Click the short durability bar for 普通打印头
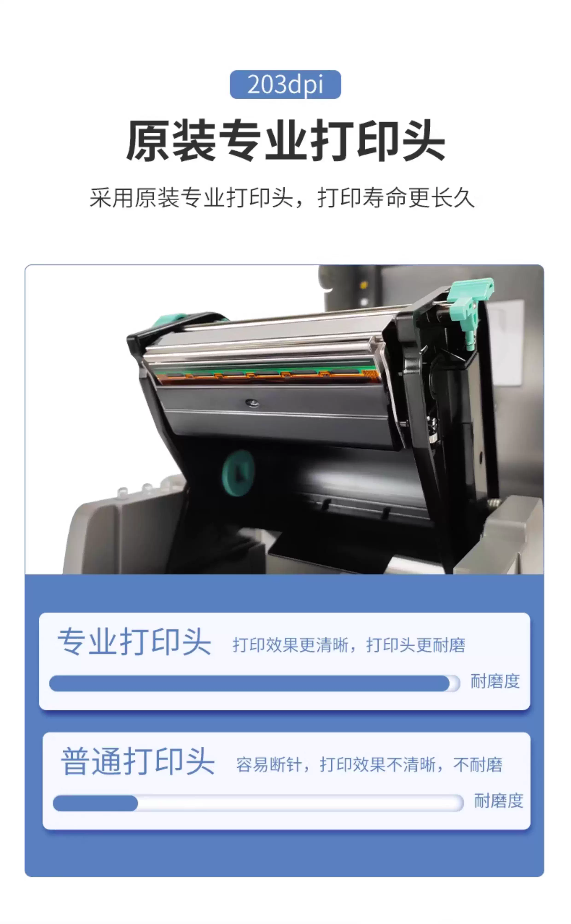 [x=95, y=803]
